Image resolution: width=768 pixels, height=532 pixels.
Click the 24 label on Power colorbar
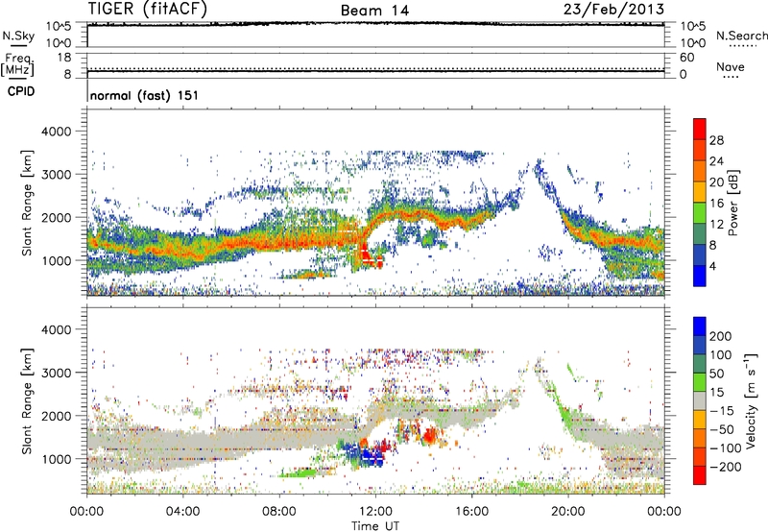click(x=716, y=161)
